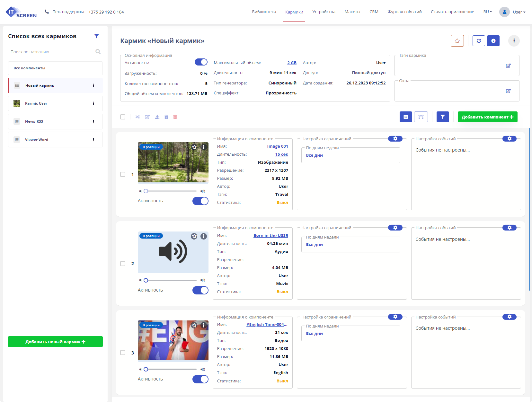Go to the Библиотека tab
The width and height of the screenshot is (532, 402).
(x=264, y=12)
